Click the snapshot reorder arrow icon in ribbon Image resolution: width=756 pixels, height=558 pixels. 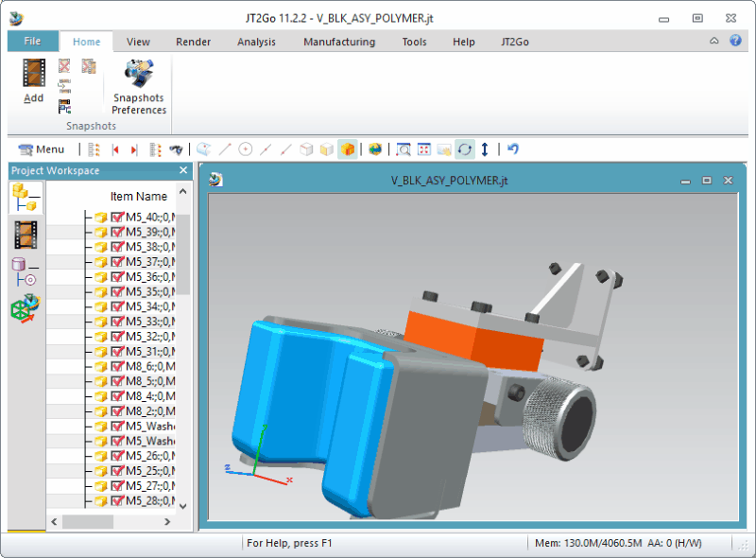click(x=64, y=86)
